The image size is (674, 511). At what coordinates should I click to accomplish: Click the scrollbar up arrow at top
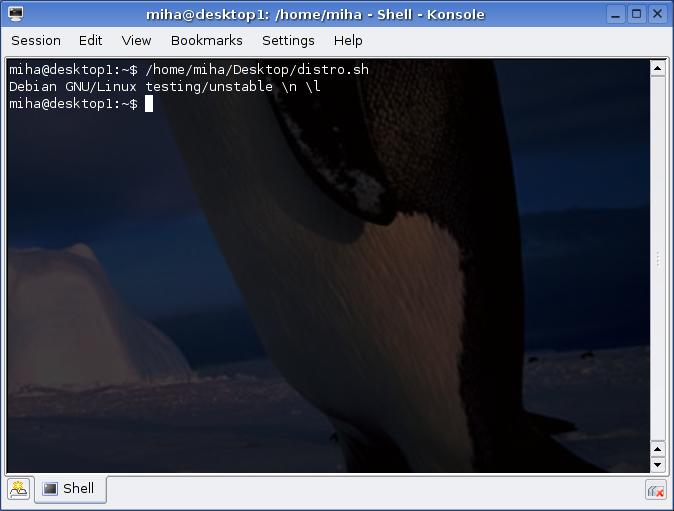tap(658, 68)
